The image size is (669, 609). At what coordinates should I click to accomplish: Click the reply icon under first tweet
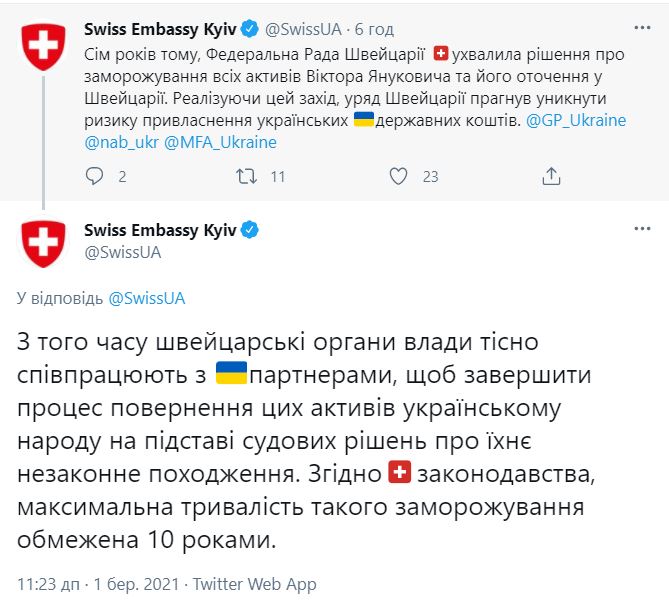point(95,177)
